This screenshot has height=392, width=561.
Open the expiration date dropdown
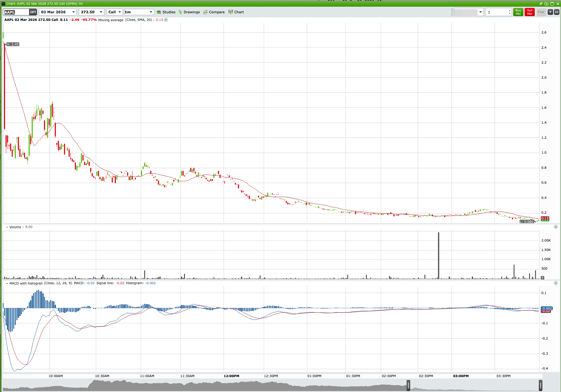coord(73,12)
